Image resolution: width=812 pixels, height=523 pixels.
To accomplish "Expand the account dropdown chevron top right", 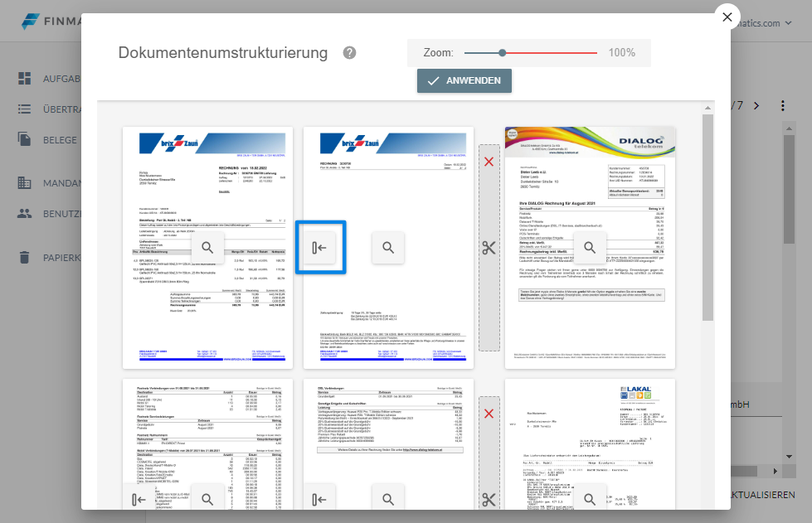I will point(788,22).
